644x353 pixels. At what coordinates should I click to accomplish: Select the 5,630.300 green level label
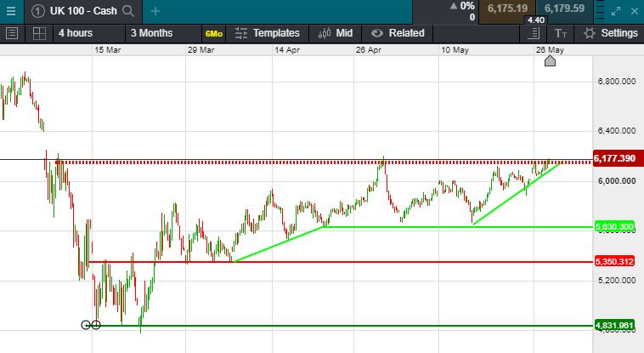click(614, 227)
